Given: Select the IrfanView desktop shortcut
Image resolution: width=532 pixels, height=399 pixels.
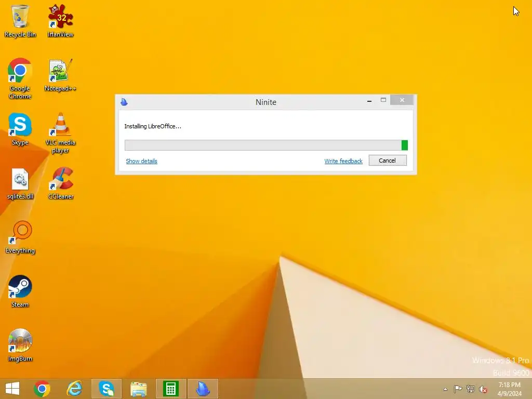Looking at the screenshot, I should (60, 21).
